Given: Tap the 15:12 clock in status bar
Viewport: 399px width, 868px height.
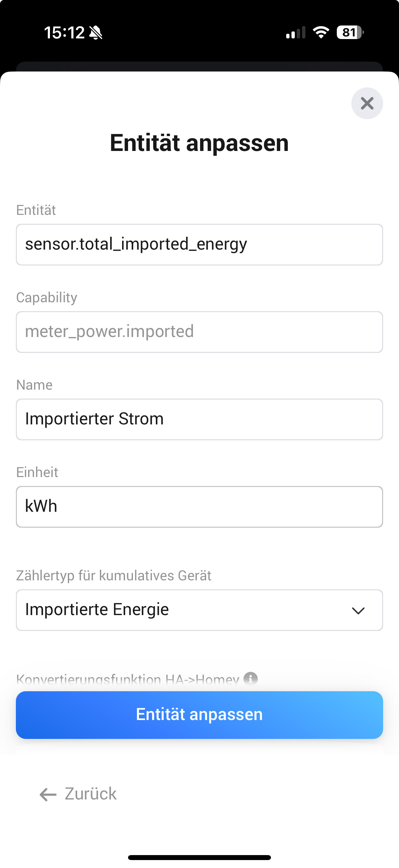Looking at the screenshot, I should pos(64,33).
